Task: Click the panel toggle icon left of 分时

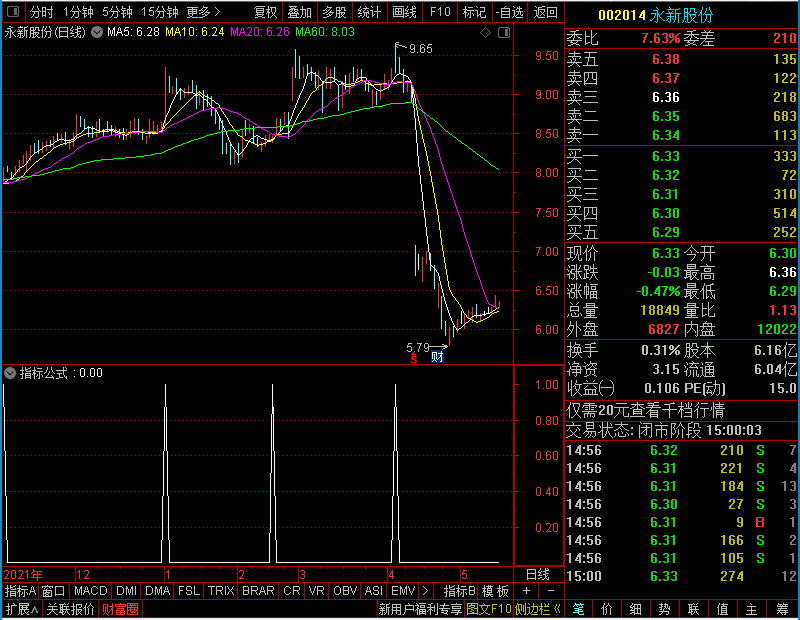Action: point(14,11)
